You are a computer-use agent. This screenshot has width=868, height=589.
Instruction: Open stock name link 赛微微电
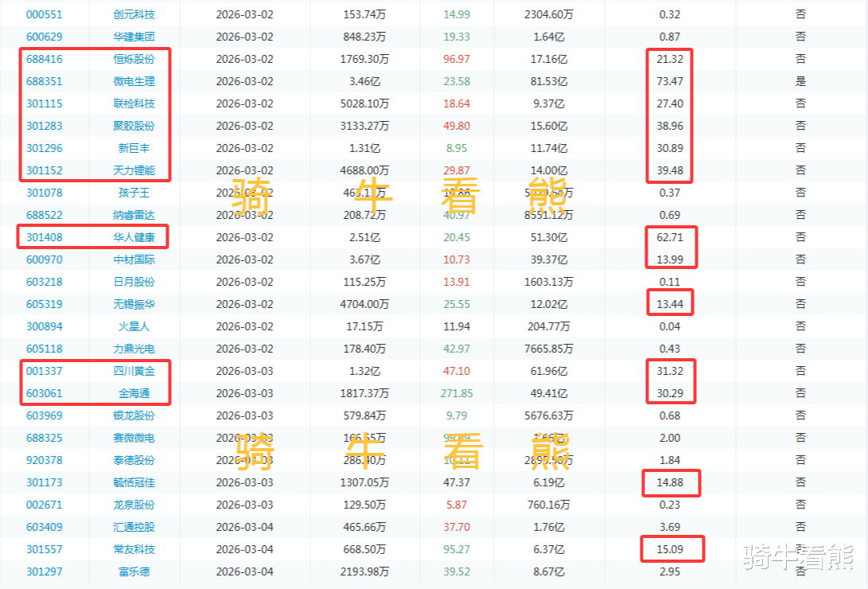tap(134, 438)
